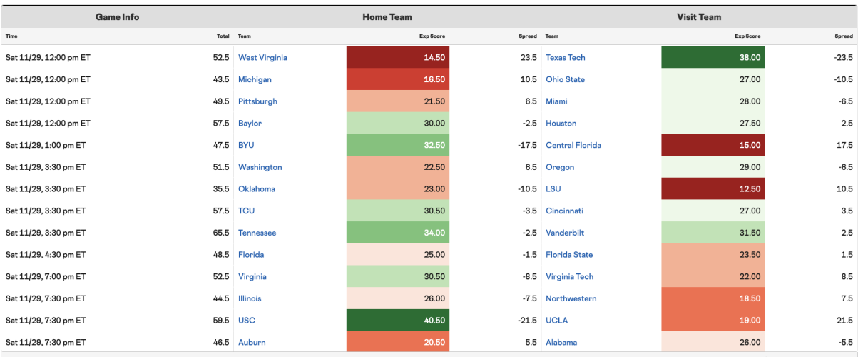Open the TCU team link
Viewport: 868px width, 357px height.
tap(246, 211)
